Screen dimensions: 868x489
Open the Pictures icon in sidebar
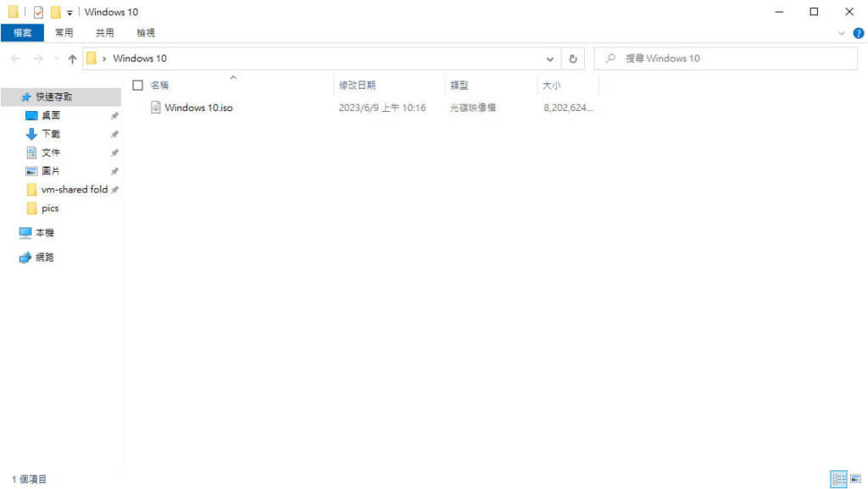tap(31, 171)
